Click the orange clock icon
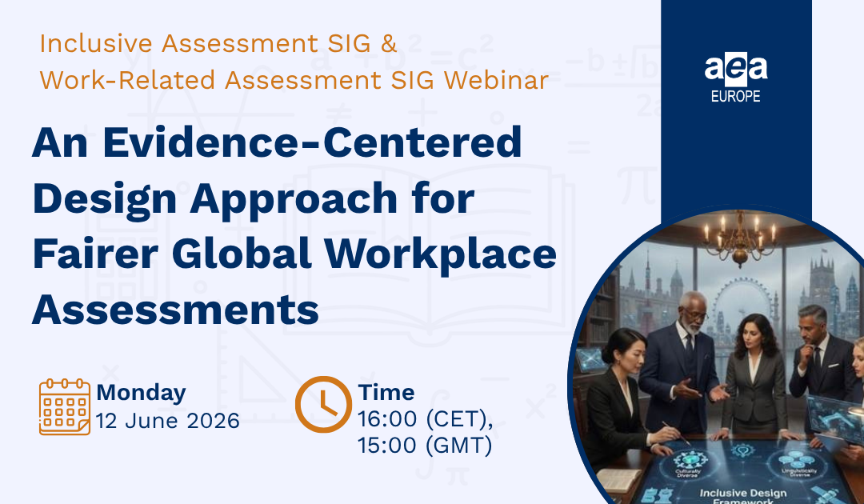This screenshot has width=864, height=504. 323,404
